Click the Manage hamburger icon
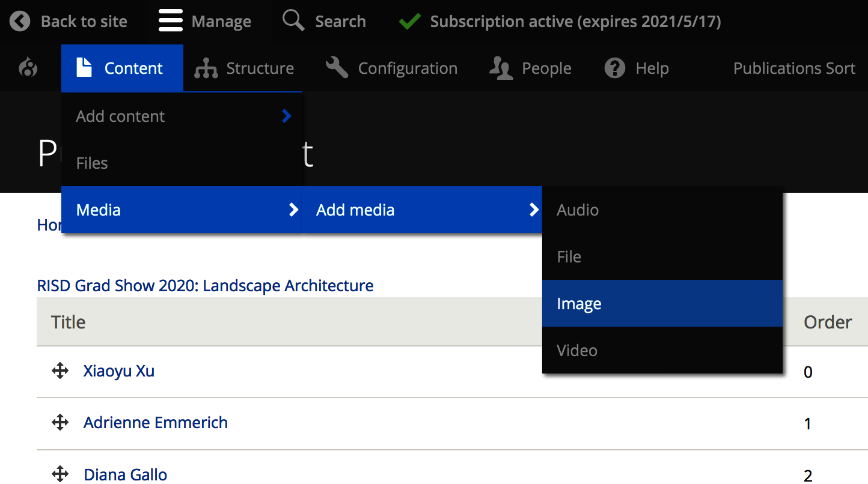 pos(171,22)
